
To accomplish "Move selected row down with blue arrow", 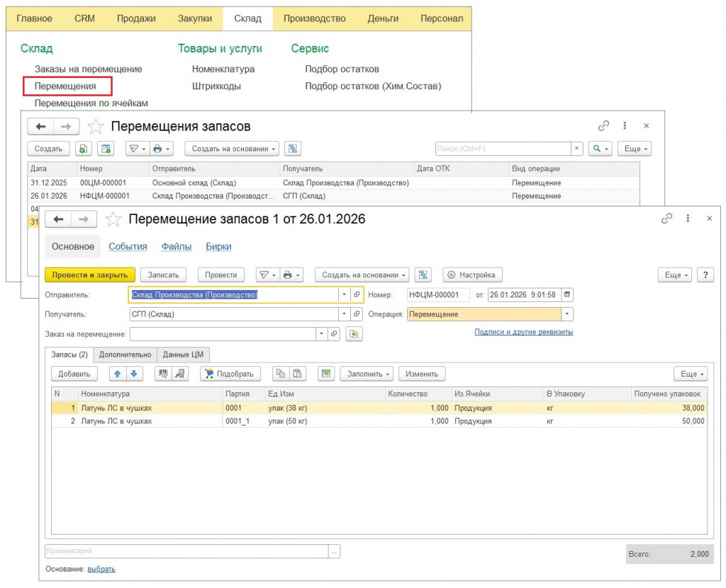I will coord(134,374).
